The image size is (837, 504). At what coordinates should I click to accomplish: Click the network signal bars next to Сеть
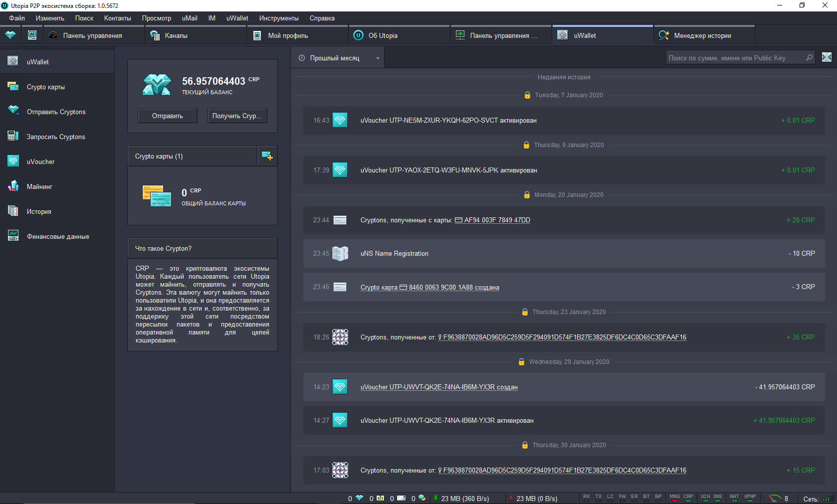tap(828, 499)
